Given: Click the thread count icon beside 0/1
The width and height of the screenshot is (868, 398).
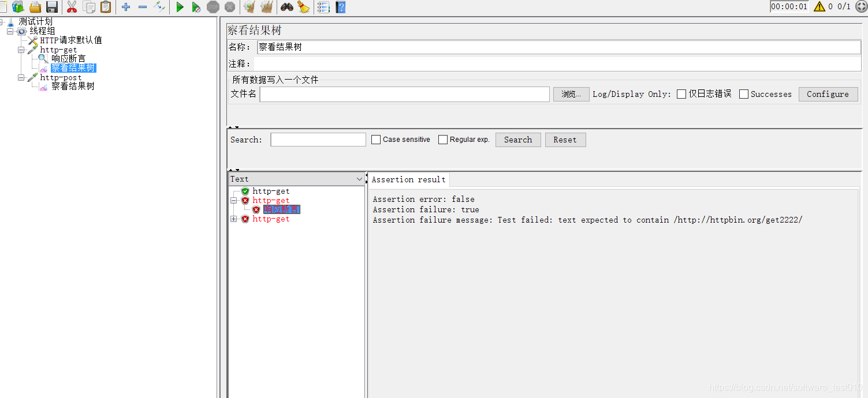Looking at the screenshot, I should 860,6.
